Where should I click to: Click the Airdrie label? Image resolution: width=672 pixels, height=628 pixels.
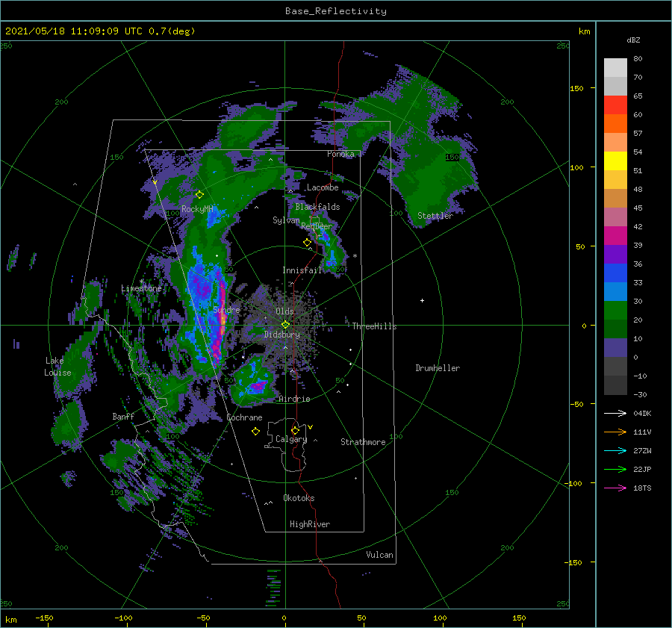(294, 399)
